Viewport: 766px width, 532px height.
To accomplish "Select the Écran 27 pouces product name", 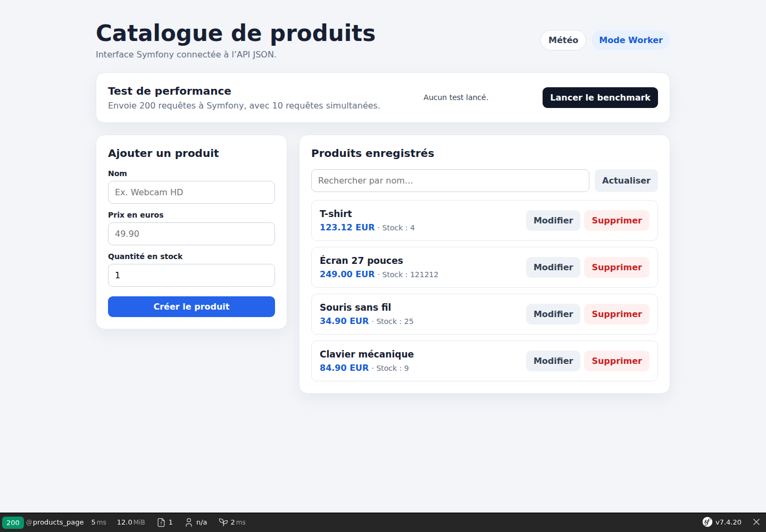I will pos(361,260).
